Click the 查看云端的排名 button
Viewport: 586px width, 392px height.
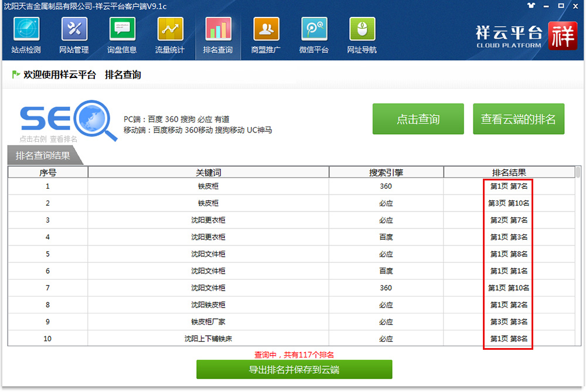click(519, 119)
